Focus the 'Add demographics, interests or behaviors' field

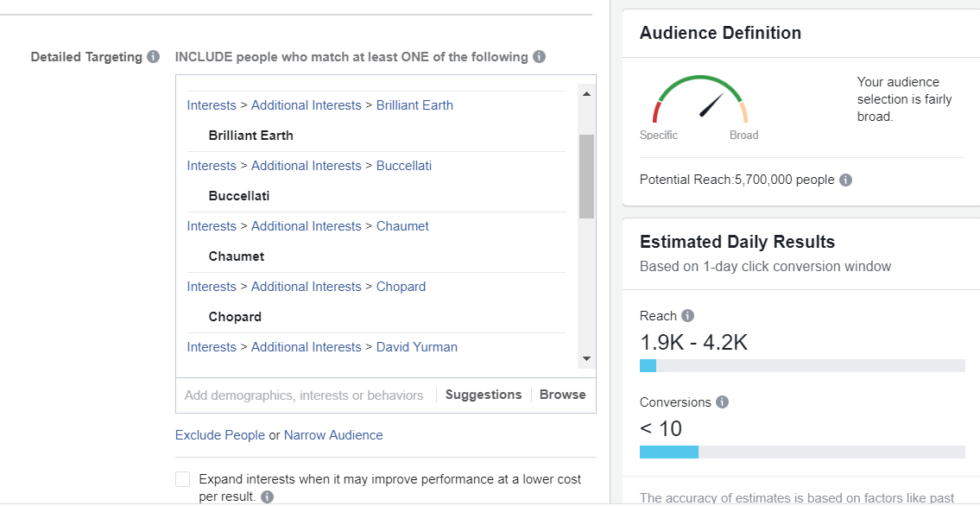pos(304,395)
